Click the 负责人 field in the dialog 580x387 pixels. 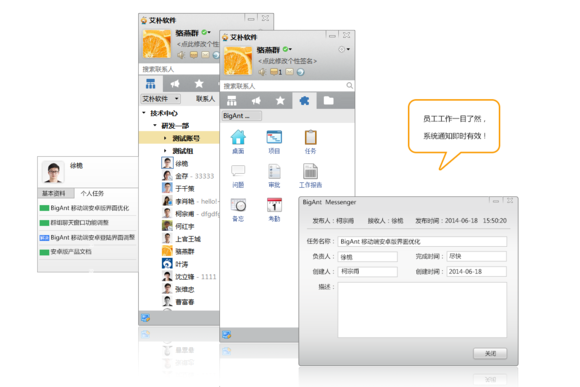pyautogui.click(x=368, y=257)
